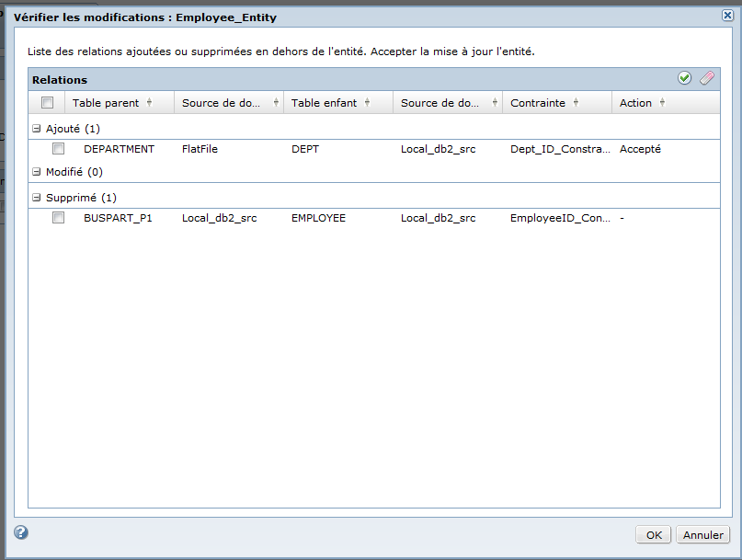Close the dialog with the X icon

coord(727,16)
